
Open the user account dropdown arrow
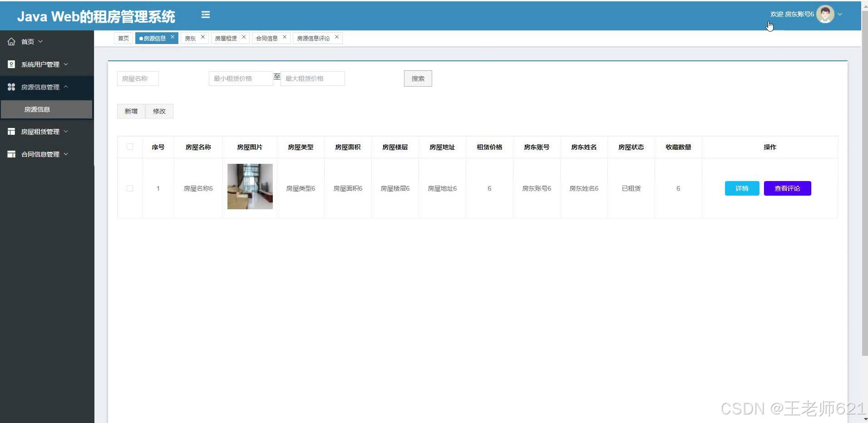coord(840,14)
